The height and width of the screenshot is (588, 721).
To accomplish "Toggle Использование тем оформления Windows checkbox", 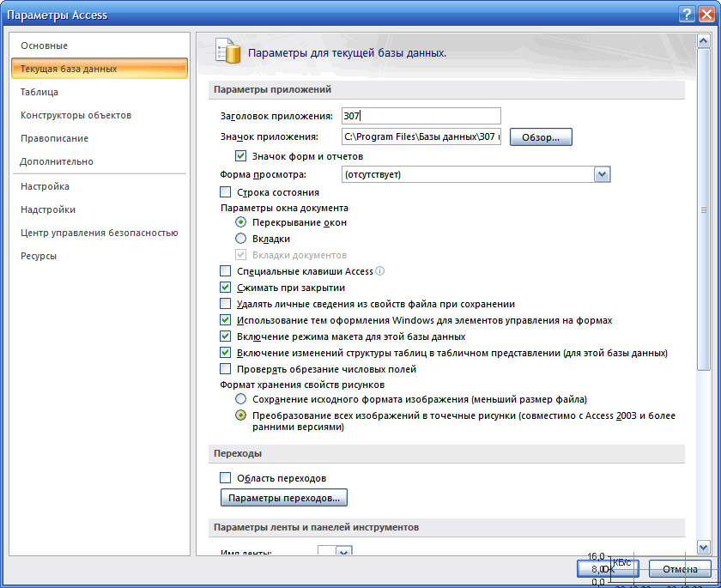I will pos(225,320).
